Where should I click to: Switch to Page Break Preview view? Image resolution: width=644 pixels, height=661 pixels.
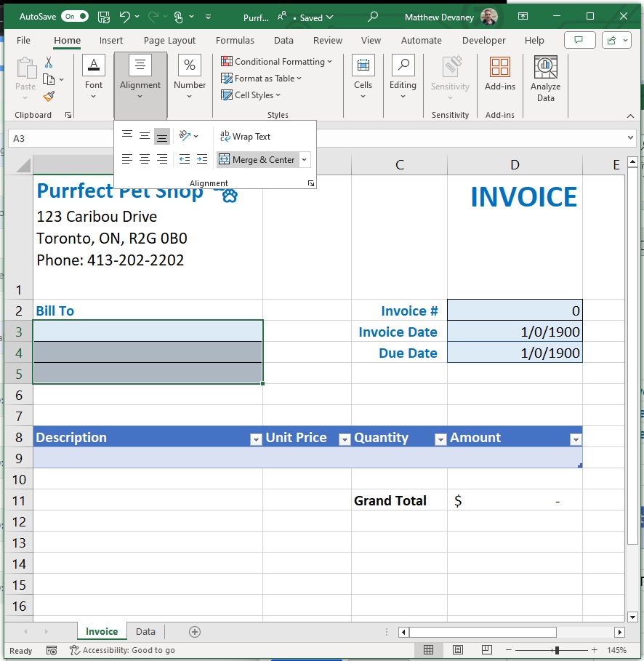click(487, 649)
